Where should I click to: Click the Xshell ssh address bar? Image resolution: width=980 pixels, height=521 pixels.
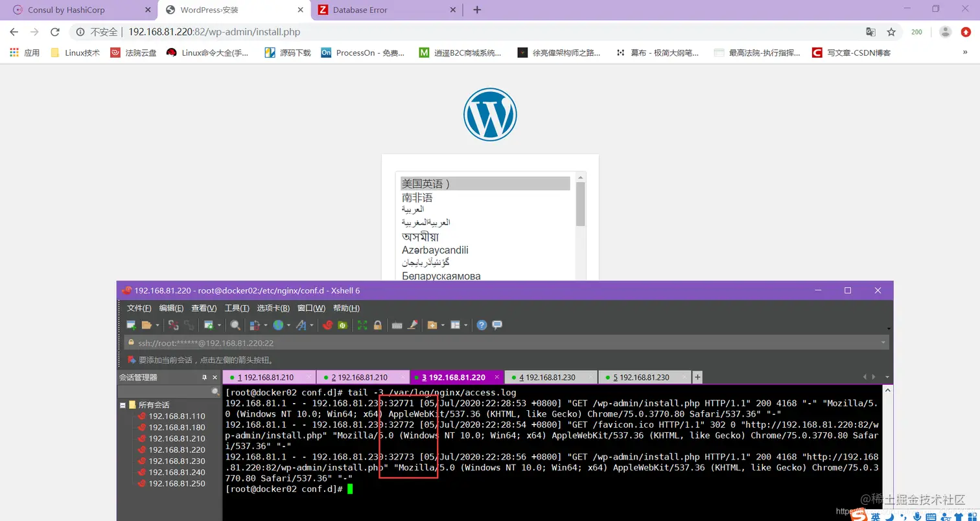pos(506,343)
